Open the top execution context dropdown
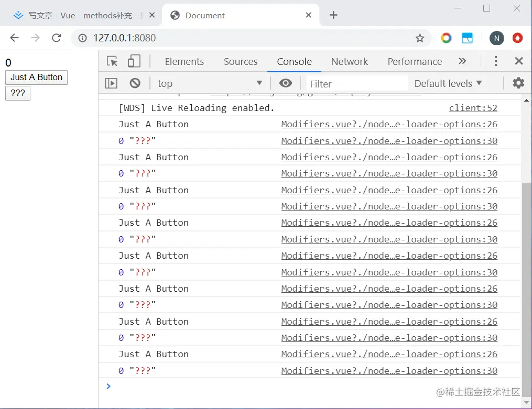 click(210, 83)
